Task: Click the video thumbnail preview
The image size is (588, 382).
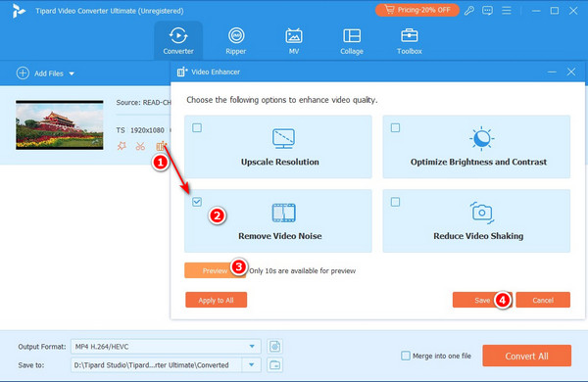Action: coord(60,124)
